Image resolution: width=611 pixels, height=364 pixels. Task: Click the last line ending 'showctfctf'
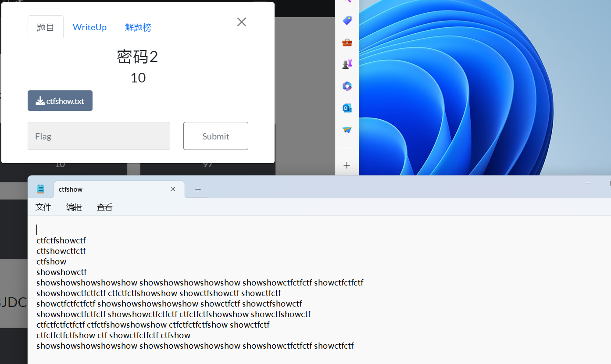pos(195,346)
